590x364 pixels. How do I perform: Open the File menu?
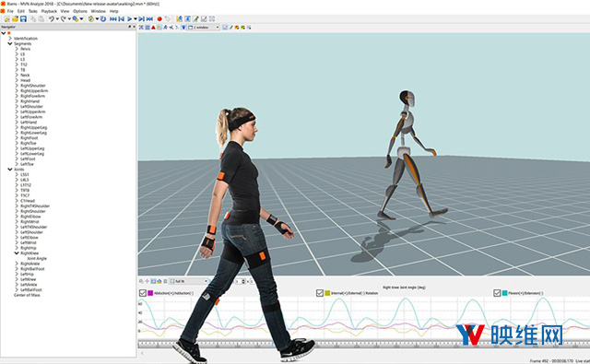[x=10, y=11]
